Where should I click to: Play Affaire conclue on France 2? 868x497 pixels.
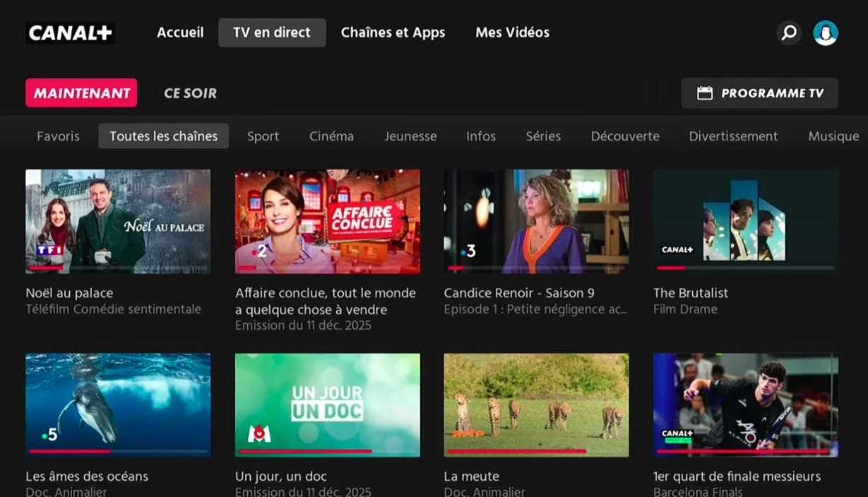click(327, 221)
